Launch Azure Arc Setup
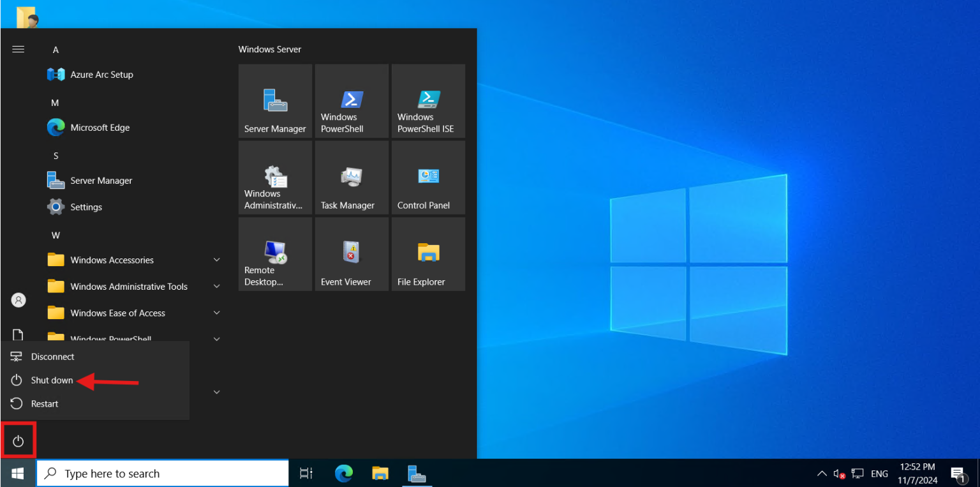 (102, 74)
